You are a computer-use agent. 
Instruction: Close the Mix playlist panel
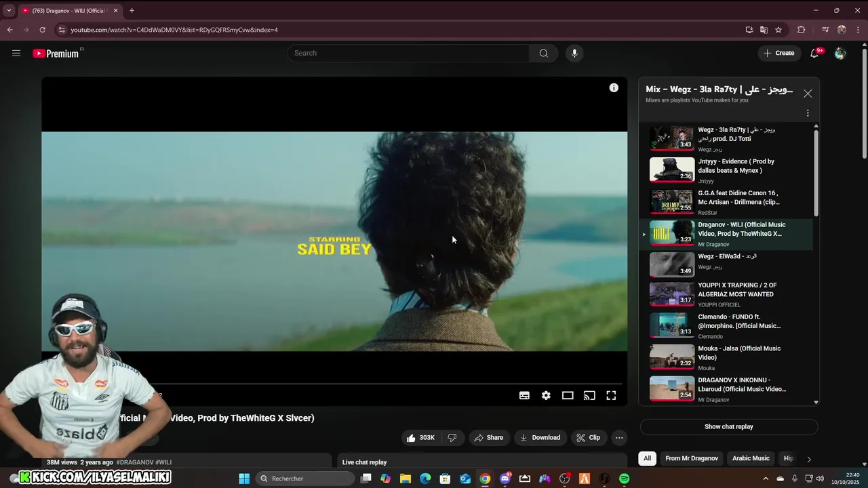click(808, 94)
